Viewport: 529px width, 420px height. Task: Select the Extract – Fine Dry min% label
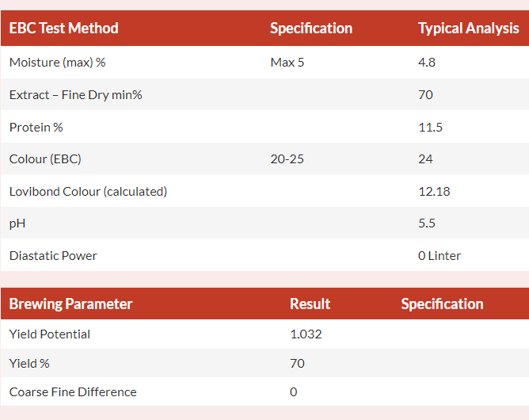pyautogui.click(x=75, y=95)
